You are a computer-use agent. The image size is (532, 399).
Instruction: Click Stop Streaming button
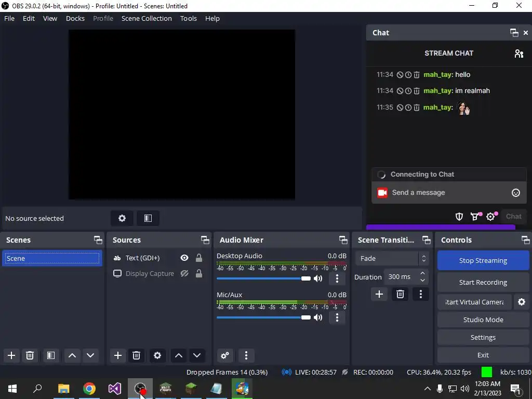tap(483, 261)
